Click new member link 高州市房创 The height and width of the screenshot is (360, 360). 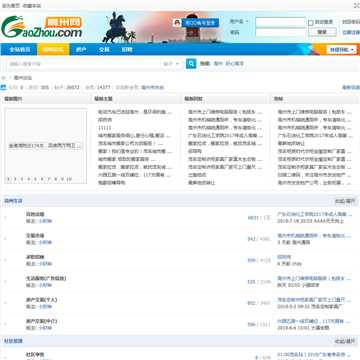[153, 88]
